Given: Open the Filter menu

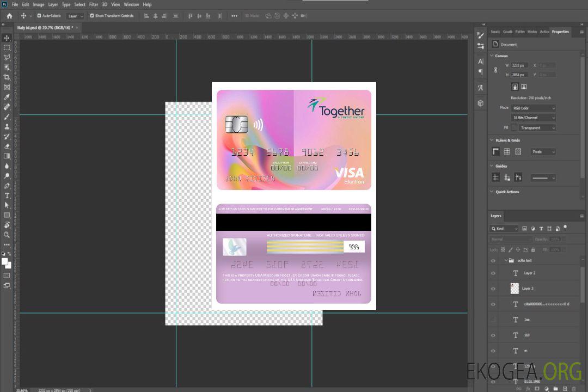Looking at the screenshot, I should (94, 4).
